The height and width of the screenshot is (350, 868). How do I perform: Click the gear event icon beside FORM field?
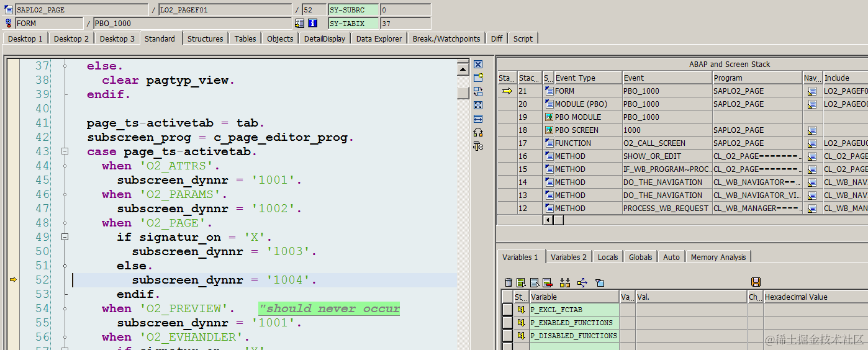pos(9,23)
